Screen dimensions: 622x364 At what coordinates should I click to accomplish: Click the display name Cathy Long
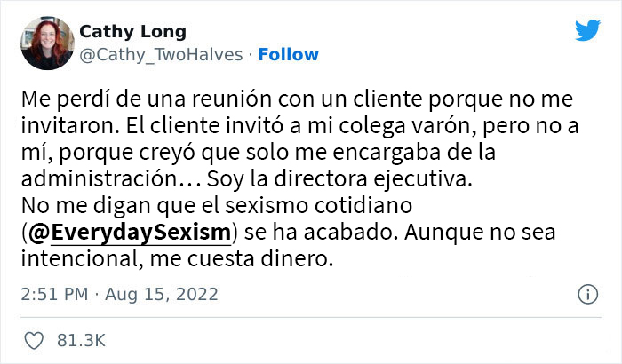pos(132,32)
